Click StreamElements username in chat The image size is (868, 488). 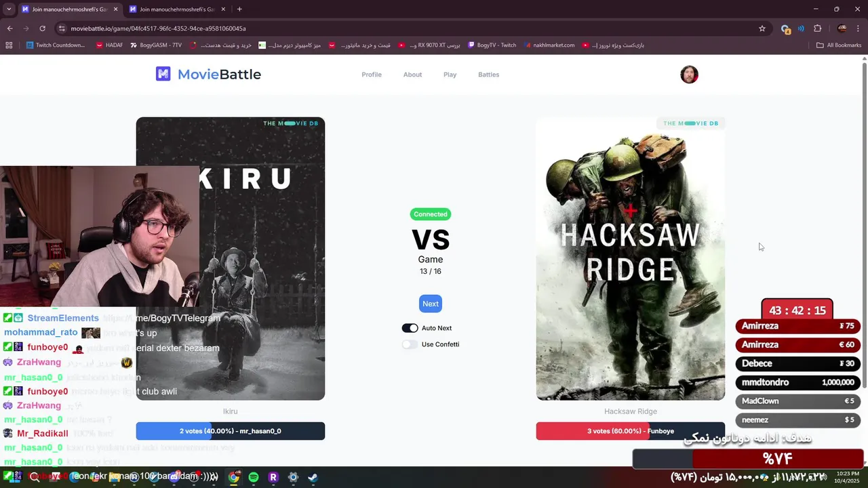[x=63, y=318]
